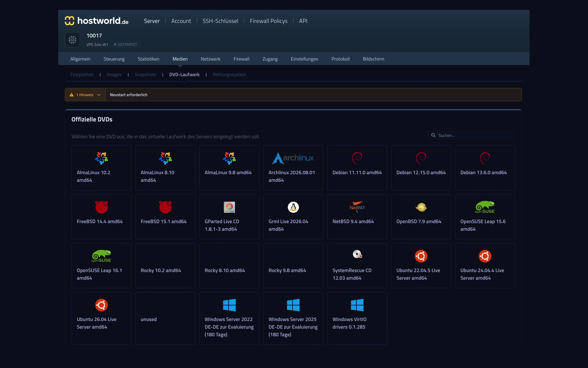Viewport: 588px width, 368px height.
Task: Choose the Rocky 10.2 amd64 card
Action: (x=165, y=266)
